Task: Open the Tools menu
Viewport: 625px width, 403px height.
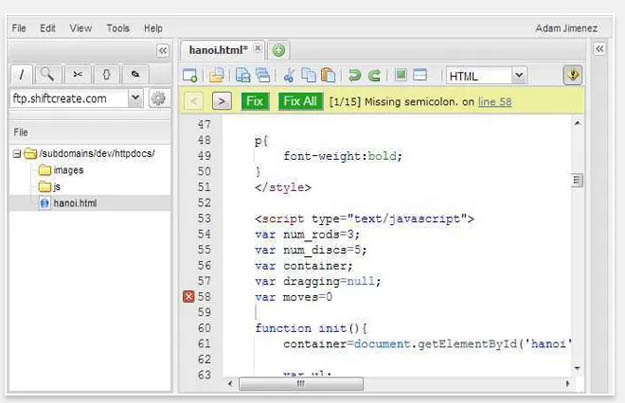Action: pos(118,28)
